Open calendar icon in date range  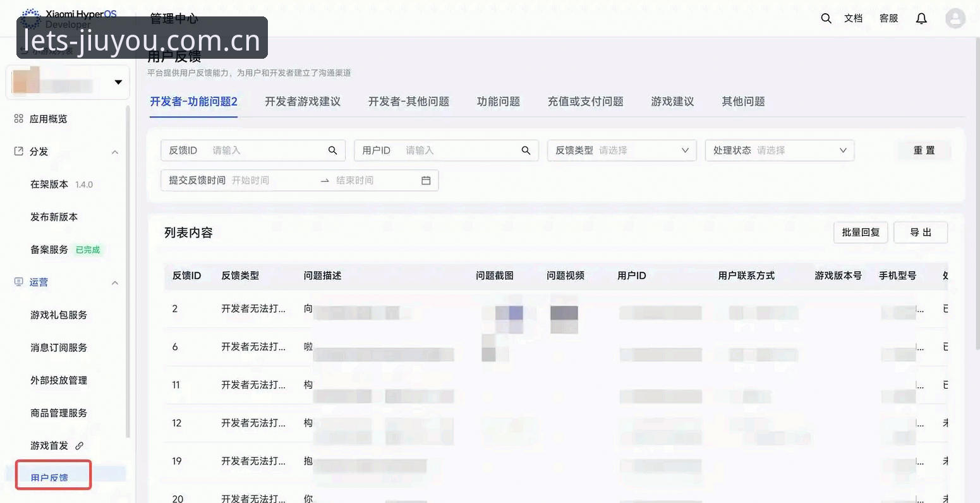[x=426, y=181]
